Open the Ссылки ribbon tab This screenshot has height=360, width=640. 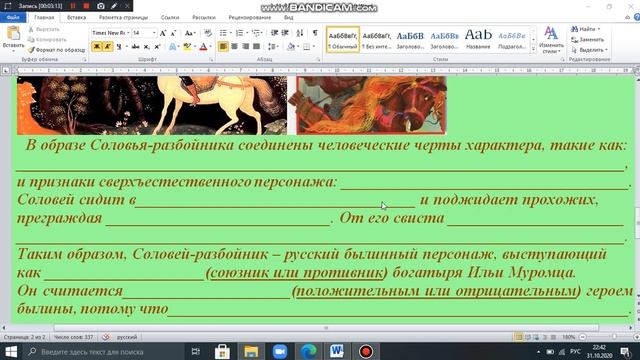click(170, 18)
